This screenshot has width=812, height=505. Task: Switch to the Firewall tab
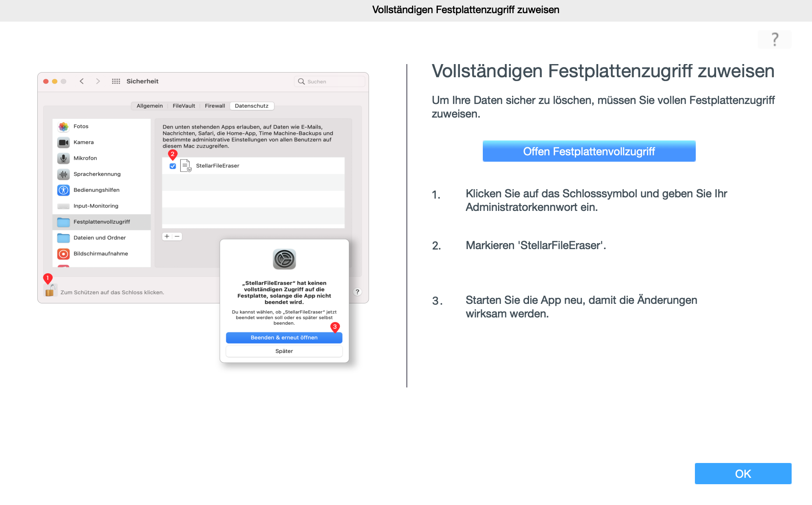(215, 106)
